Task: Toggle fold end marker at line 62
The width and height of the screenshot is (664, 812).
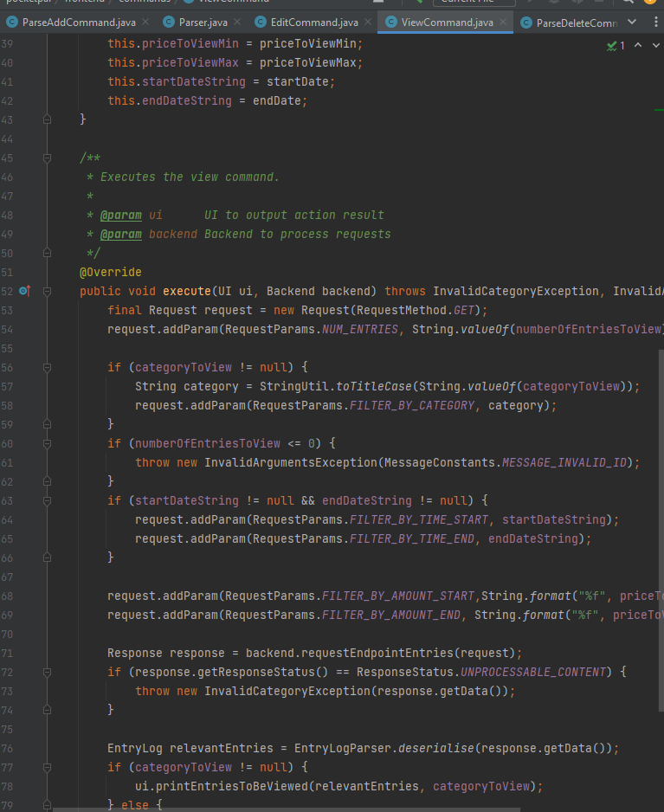Action: (47, 481)
